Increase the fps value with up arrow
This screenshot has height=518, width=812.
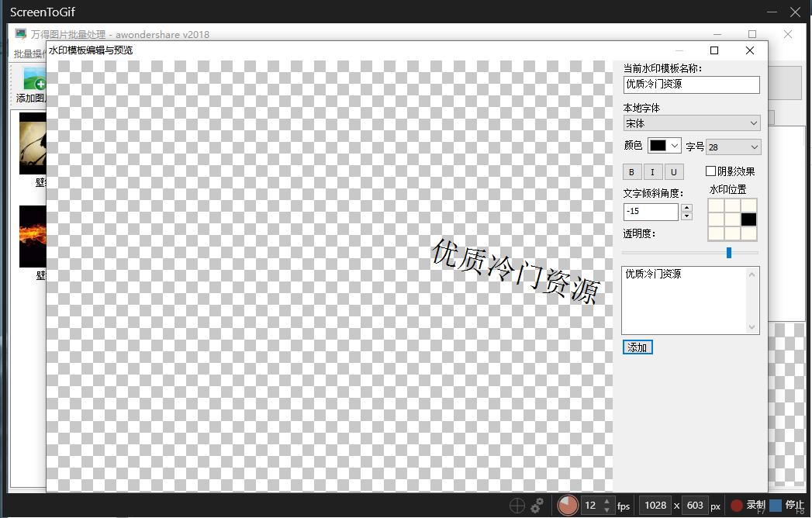[606, 502]
